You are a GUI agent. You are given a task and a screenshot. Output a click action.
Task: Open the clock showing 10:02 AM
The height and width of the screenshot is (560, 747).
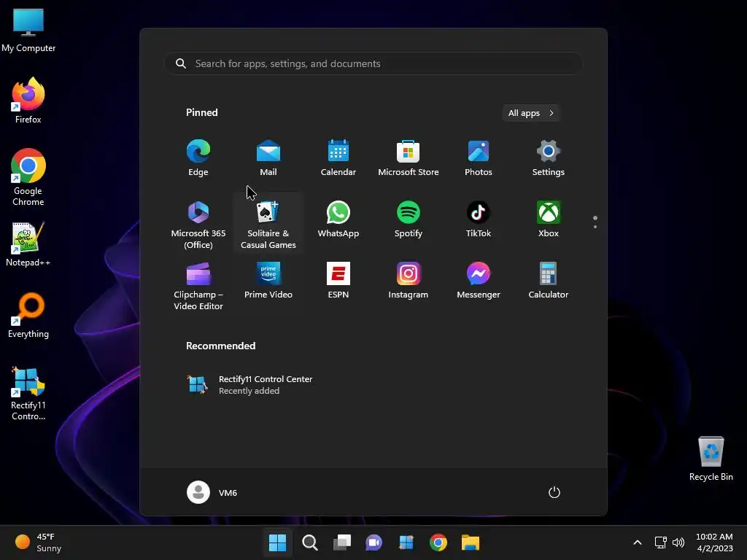pyautogui.click(x=715, y=542)
